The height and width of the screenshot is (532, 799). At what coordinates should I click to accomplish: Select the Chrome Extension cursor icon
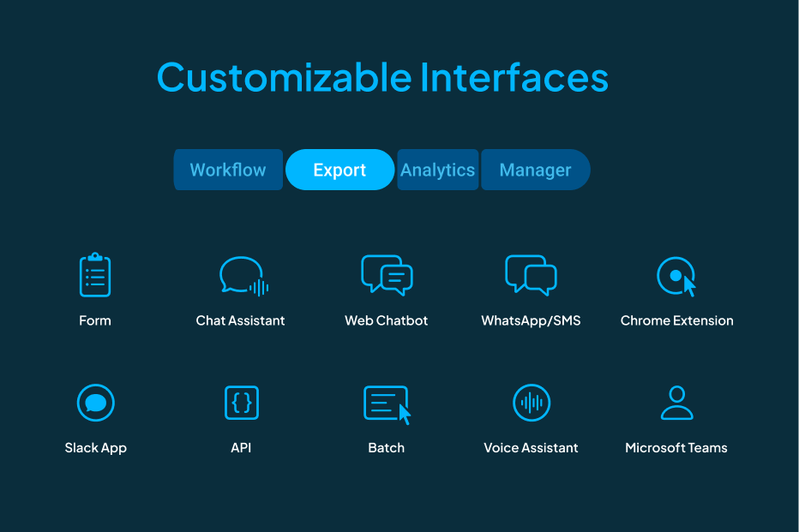pyautogui.click(x=676, y=276)
